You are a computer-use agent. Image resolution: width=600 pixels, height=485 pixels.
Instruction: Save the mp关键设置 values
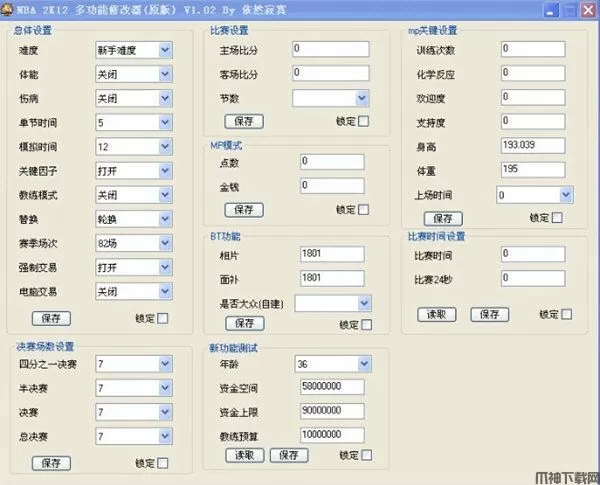pyautogui.click(x=443, y=219)
